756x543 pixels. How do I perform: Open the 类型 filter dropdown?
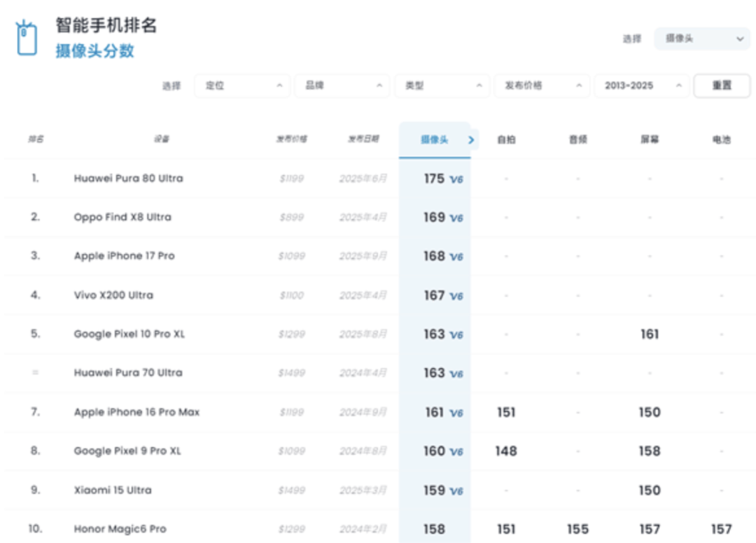click(x=442, y=85)
